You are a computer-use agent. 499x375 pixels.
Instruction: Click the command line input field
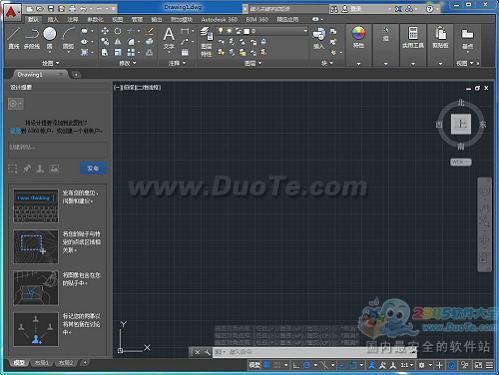(x=314, y=352)
